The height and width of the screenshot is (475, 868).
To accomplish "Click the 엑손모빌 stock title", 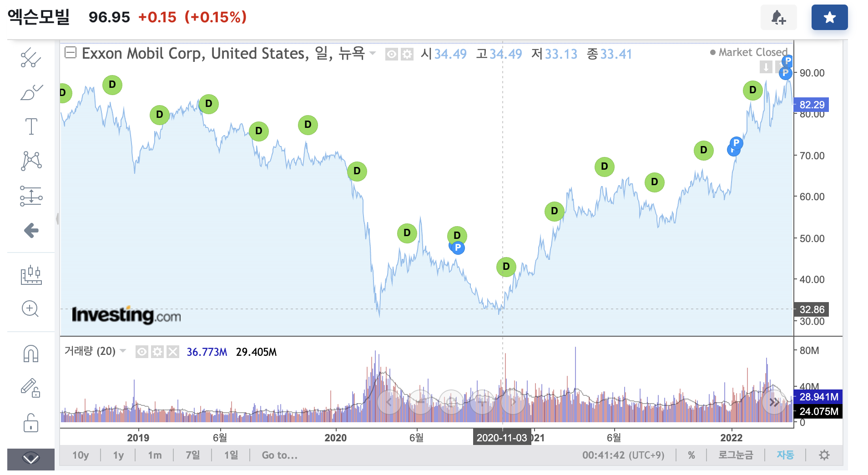I will click(x=39, y=17).
